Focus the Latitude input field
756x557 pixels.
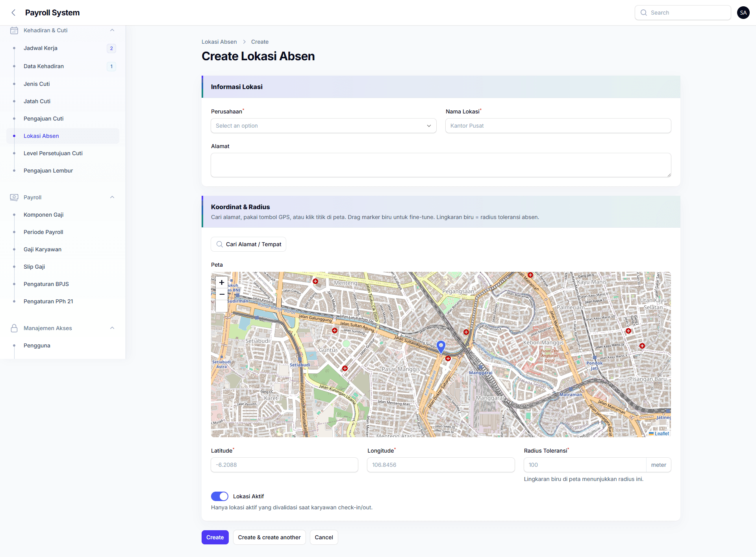(285, 465)
